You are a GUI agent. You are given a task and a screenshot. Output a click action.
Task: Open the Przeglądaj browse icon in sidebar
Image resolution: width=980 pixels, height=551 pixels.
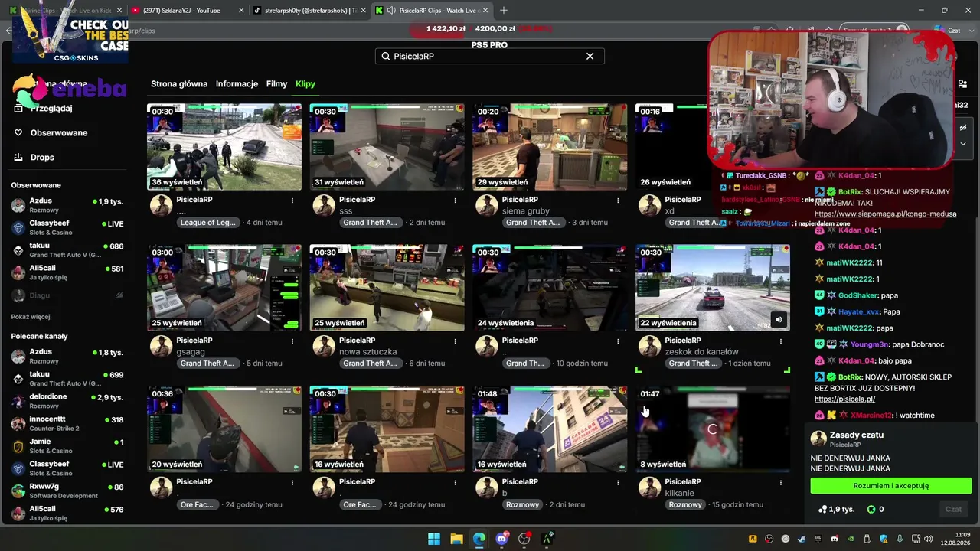[18, 108]
